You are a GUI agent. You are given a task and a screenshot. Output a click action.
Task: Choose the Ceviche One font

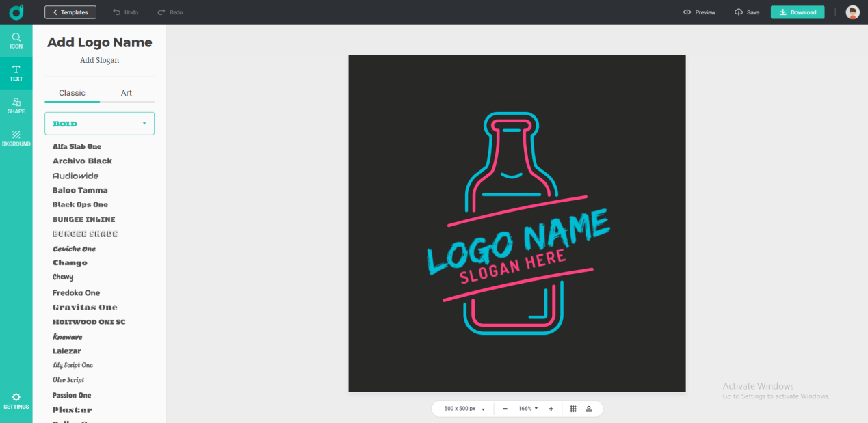75,249
